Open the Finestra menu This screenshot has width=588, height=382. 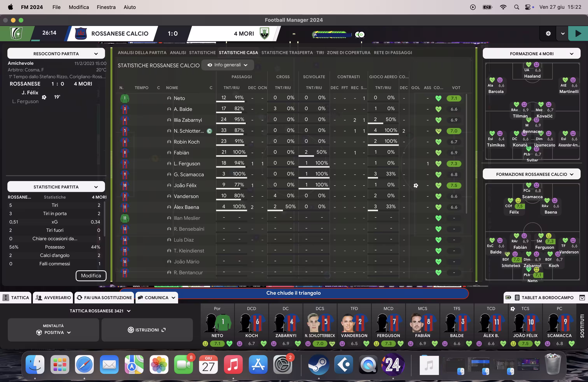[x=106, y=7]
